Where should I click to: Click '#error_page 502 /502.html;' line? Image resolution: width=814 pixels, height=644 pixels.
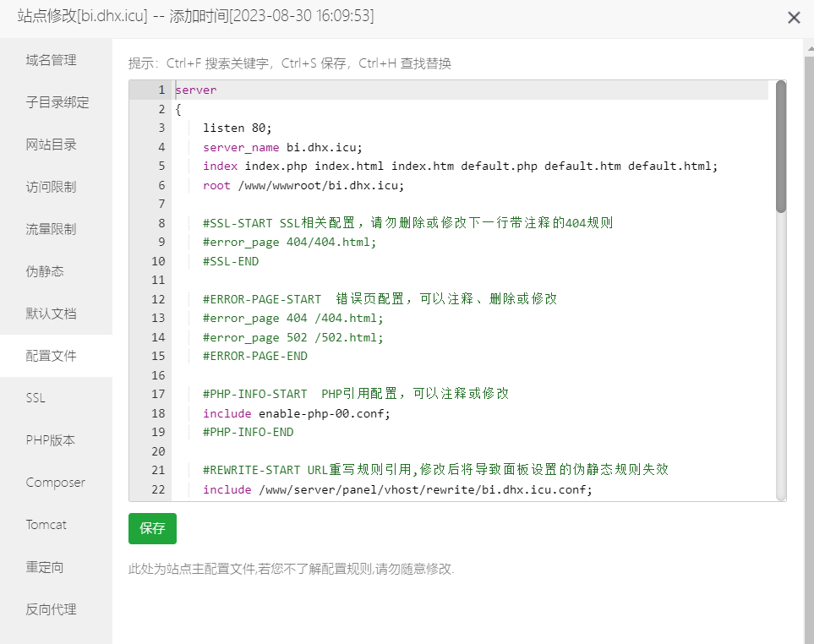point(292,337)
